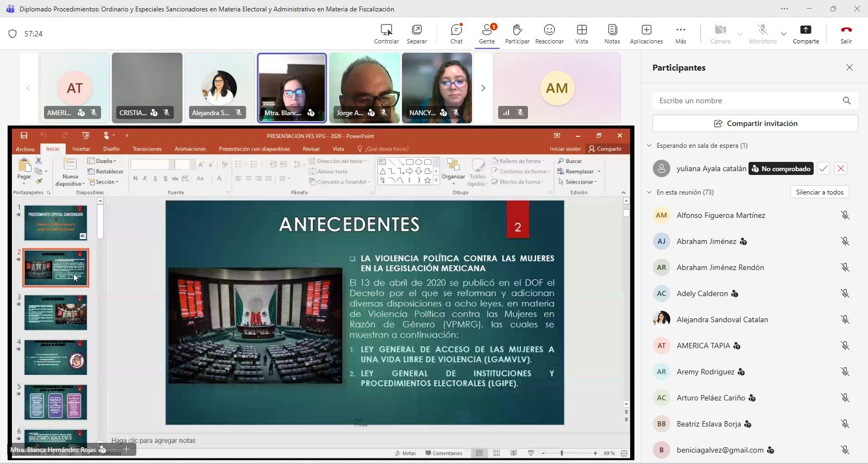Image resolution: width=868 pixels, height=464 pixels.
Task: Collapse the Esperando en sala de espera section
Action: (x=649, y=146)
